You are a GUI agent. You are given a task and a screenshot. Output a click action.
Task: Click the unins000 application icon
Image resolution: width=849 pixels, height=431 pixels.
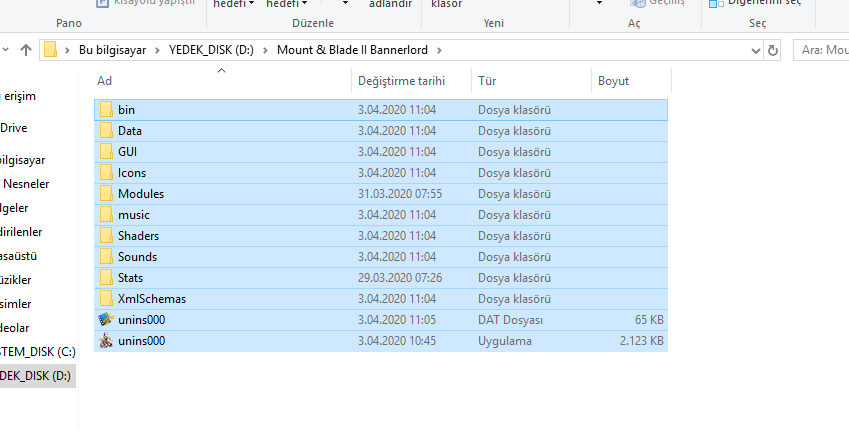tap(106, 341)
